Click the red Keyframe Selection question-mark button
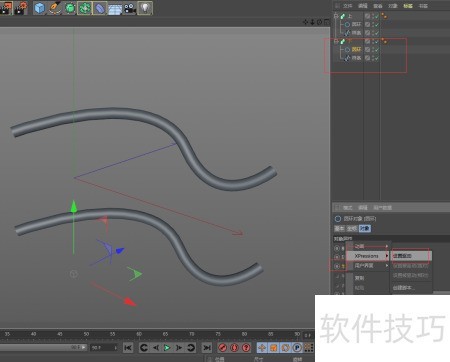This screenshot has height=362, width=450. pyautogui.click(x=246, y=348)
